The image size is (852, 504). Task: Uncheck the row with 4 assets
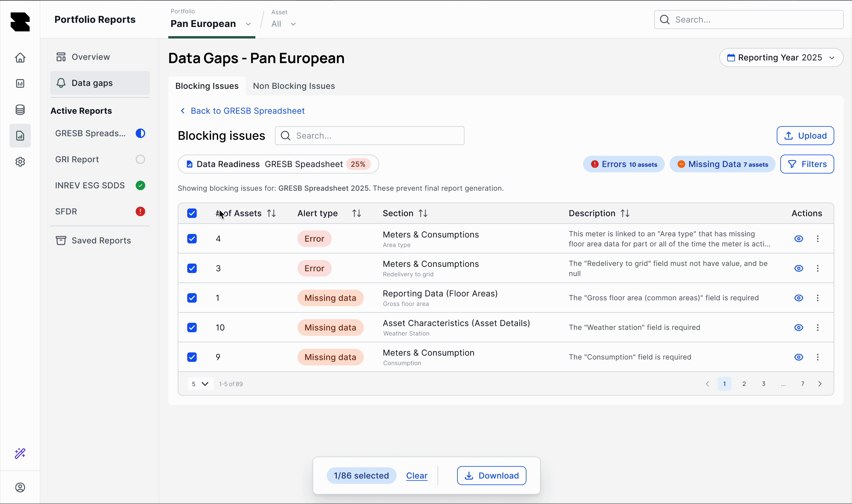192,239
